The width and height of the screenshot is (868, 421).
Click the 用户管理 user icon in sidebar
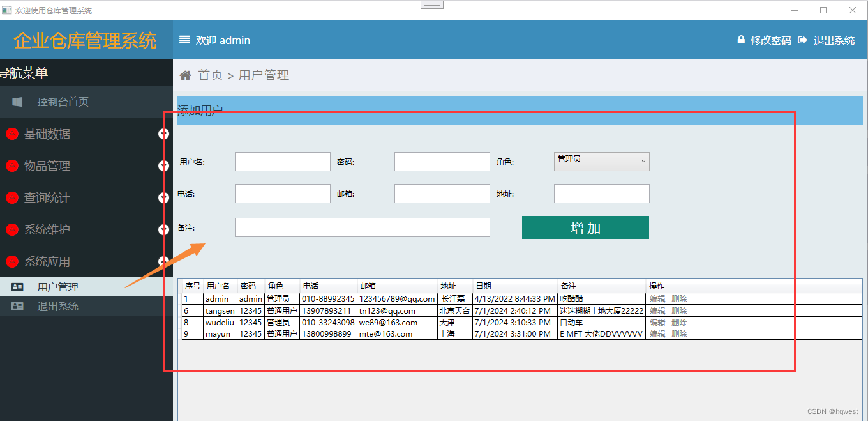[x=17, y=287]
